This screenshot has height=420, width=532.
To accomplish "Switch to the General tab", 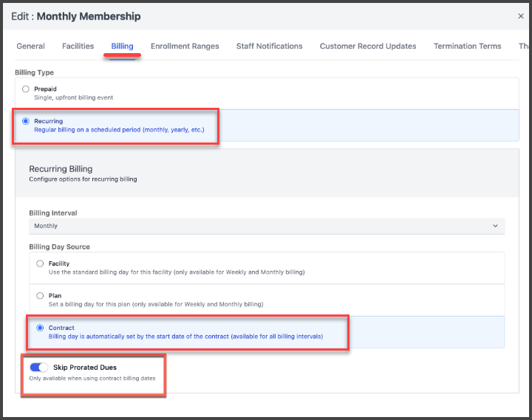I will pos(30,46).
